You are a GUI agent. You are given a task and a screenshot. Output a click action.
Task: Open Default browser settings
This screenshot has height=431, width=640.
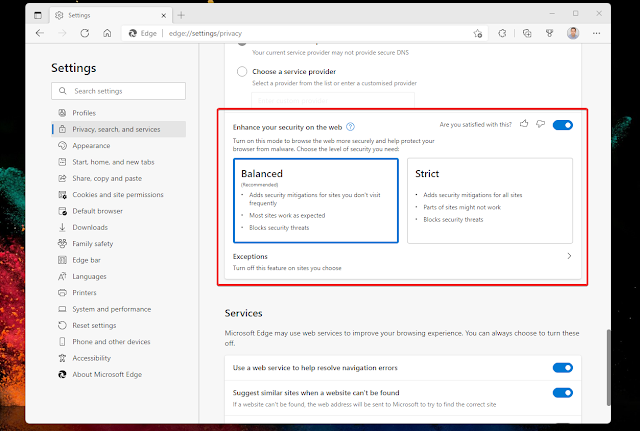tap(119, 211)
